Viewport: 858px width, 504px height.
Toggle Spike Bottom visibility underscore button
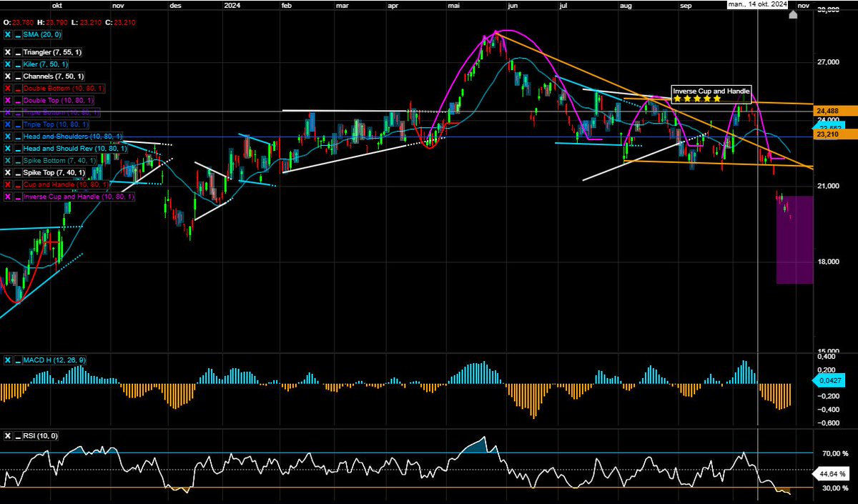[18, 160]
